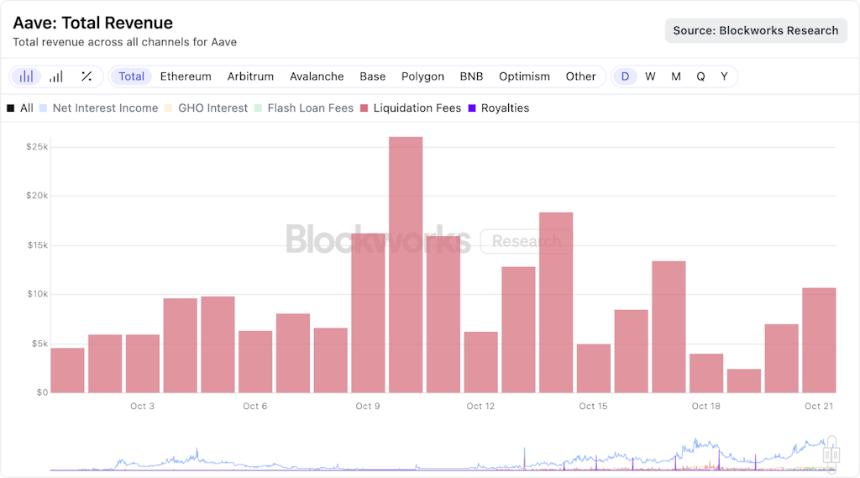Show the GHO Interest series

(x=206, y=108)
